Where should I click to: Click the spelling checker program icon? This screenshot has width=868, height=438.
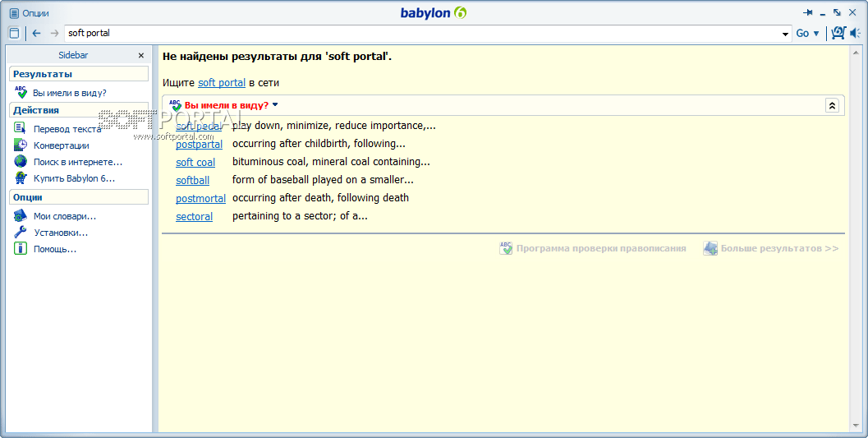(x=506, y=248)
